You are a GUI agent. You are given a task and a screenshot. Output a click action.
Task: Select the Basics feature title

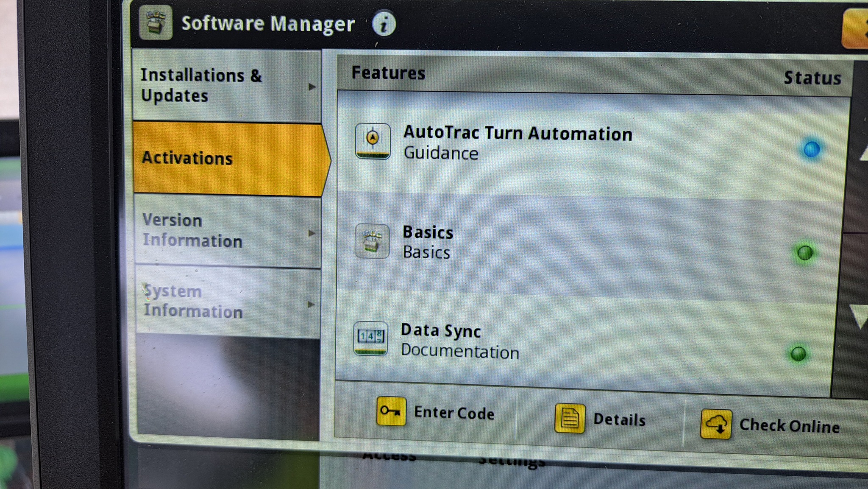[x=428, y=232]
